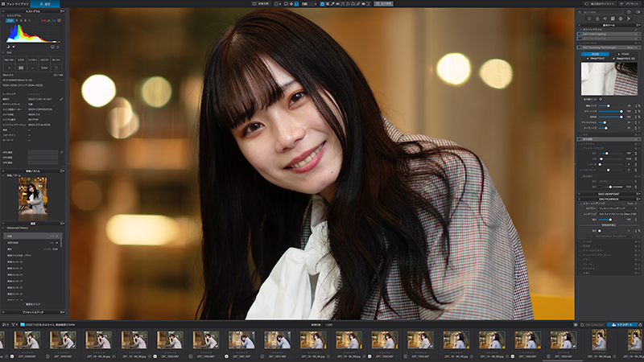Set star rating in metadata panel
The width and height of the screenshot is (644, 362).
click(x=35, y=94)
